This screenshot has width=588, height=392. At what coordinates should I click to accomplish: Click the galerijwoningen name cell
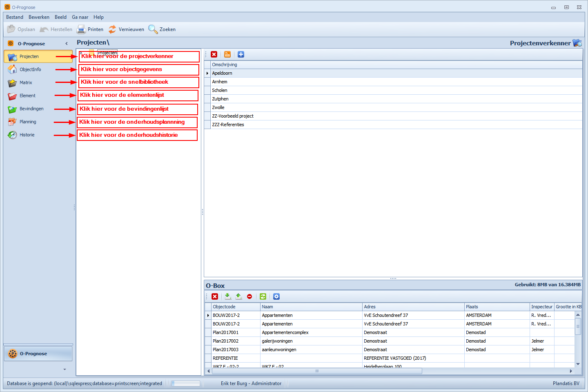(311, 341)
